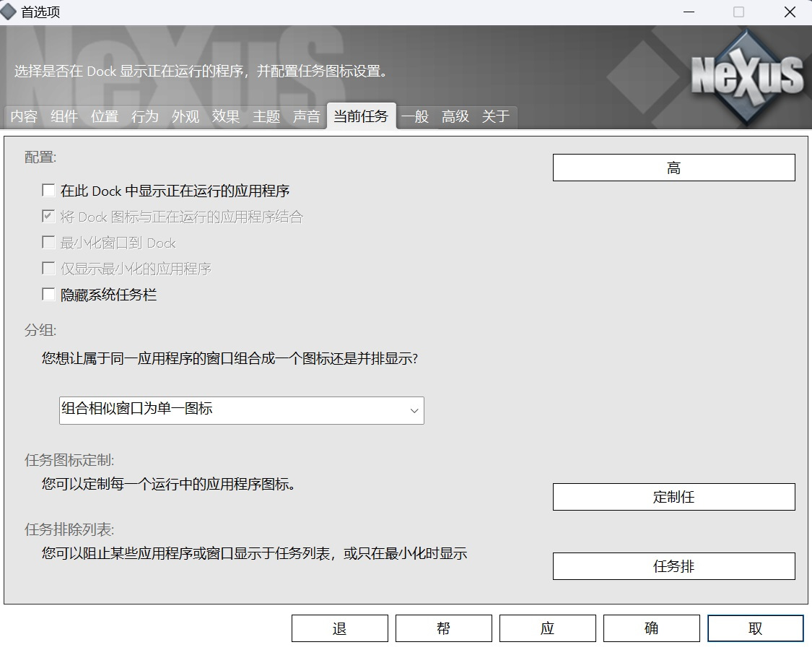Click the NeXuS logo in the header

click(x=746, y=76)
